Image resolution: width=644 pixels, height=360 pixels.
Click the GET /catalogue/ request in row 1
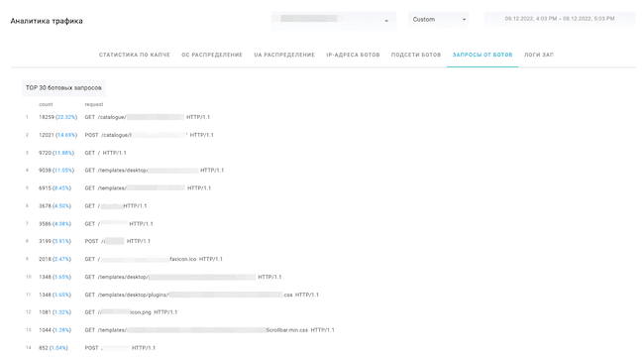click(148, 117)
